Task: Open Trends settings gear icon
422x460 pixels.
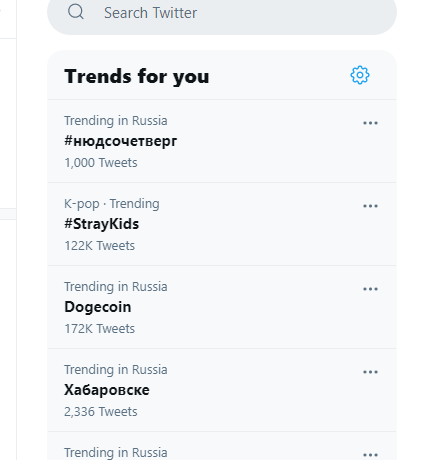Action: pyautogui.click(x=360, y=75)
